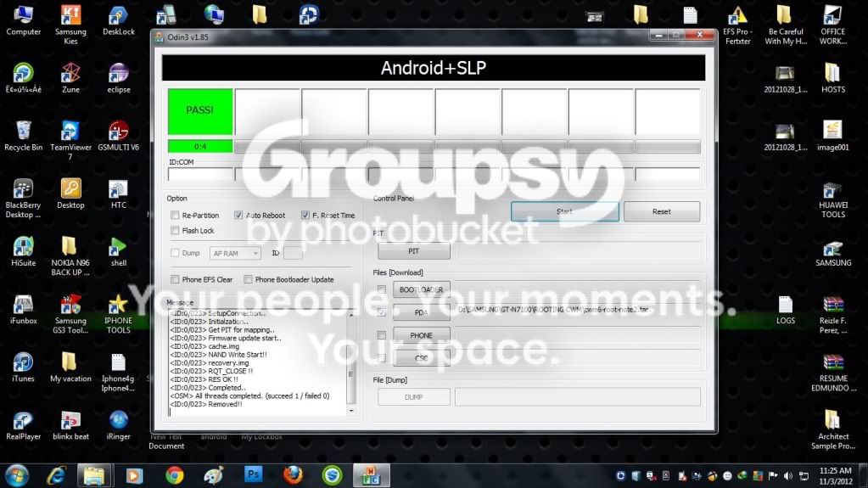Open Firefox from the taskbar
The height and width of the screenshot is (488, 868).
[293, 475]
